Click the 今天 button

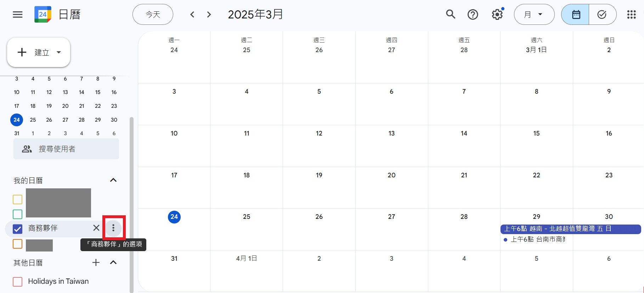tap(153, 15)
